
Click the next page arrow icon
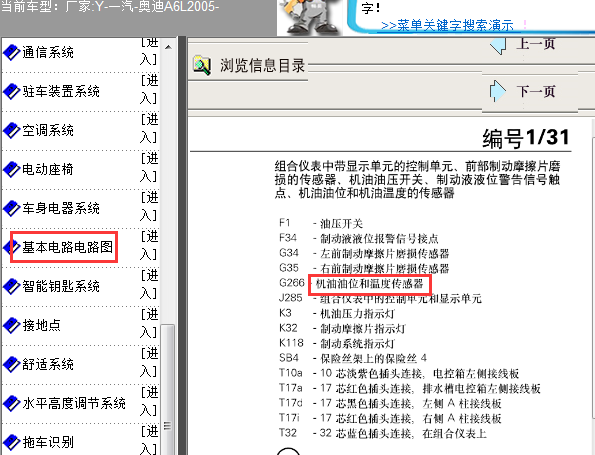[x=498, y=91]
